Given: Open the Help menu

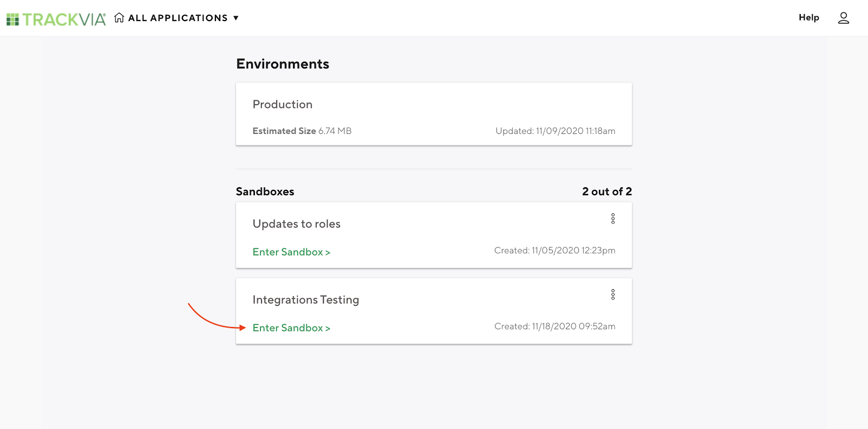Looking at the screenshot, I should 808,17.
